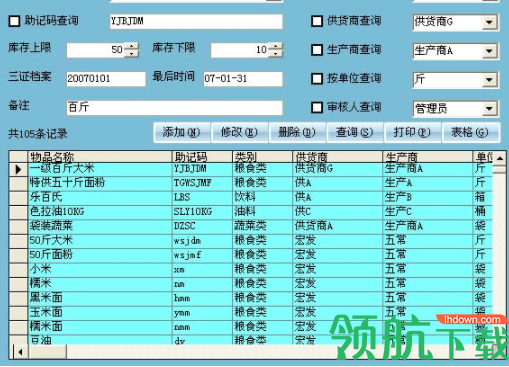This screenshot has height=367, width=509.
Task: Select the 乐百氏 row
Action: point(251,198)
